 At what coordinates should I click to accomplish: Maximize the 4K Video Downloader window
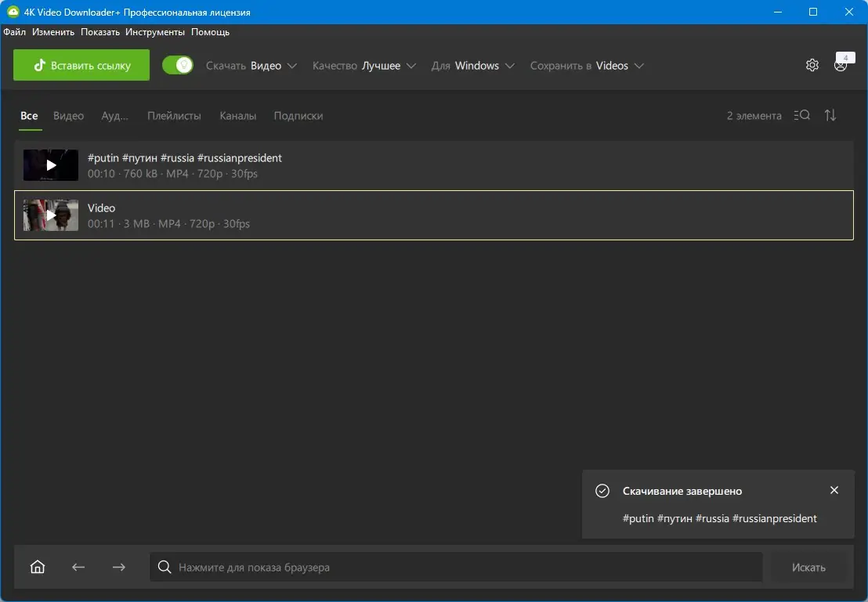813,12
